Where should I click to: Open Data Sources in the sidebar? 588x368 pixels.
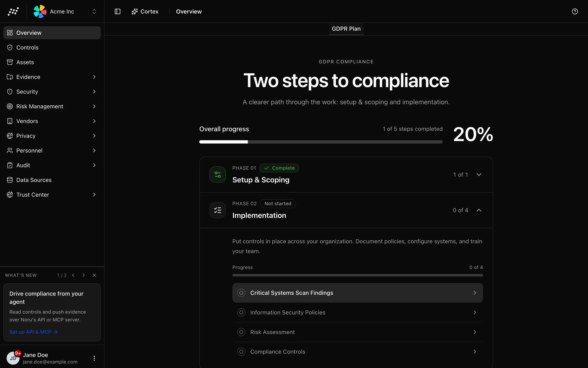pyautogui.click(x=52, y=180)
